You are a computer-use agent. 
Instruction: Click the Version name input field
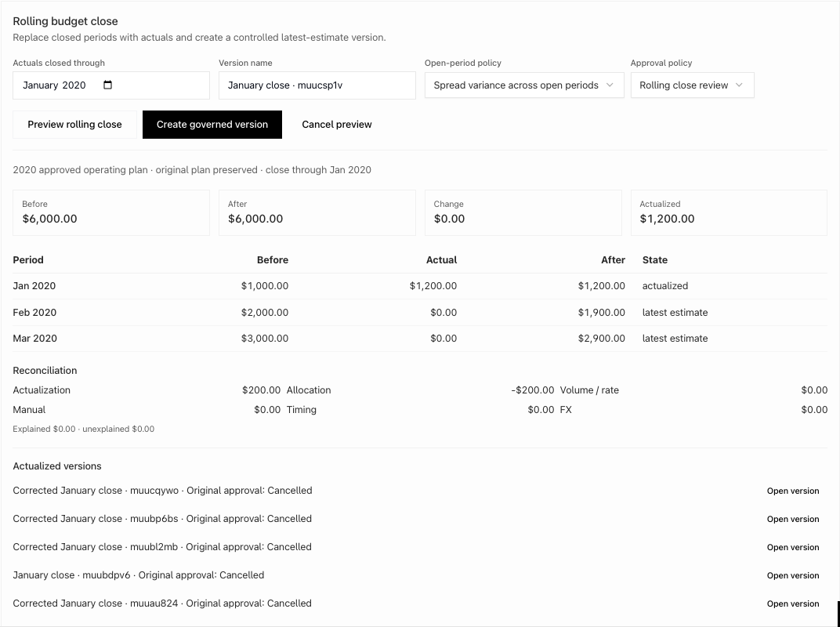[x=317, y=85]
